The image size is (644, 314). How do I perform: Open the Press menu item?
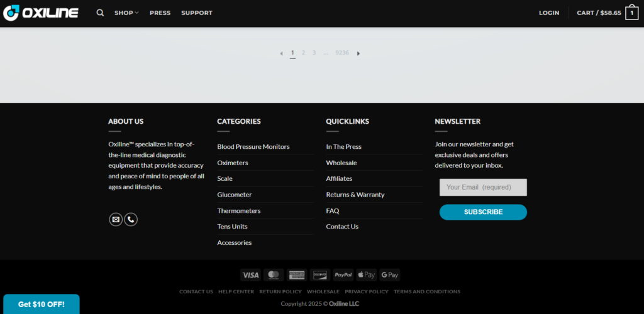pos(160,13)
